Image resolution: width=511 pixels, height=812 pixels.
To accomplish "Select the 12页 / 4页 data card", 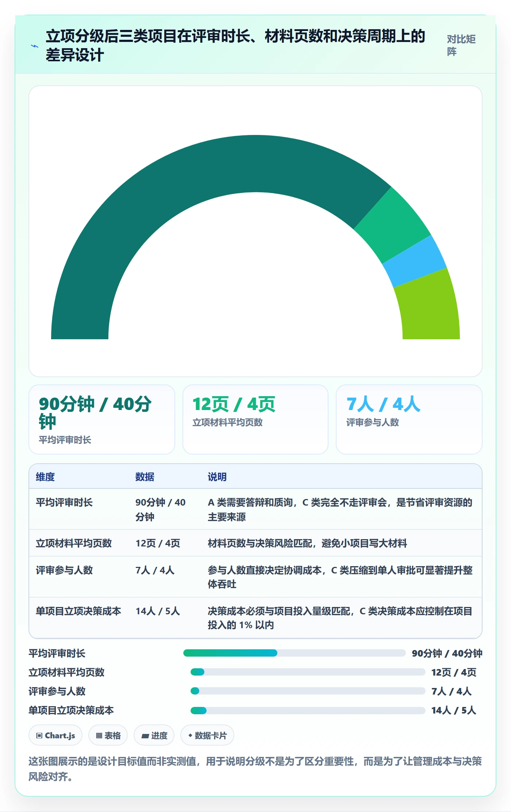I will 255,419.
